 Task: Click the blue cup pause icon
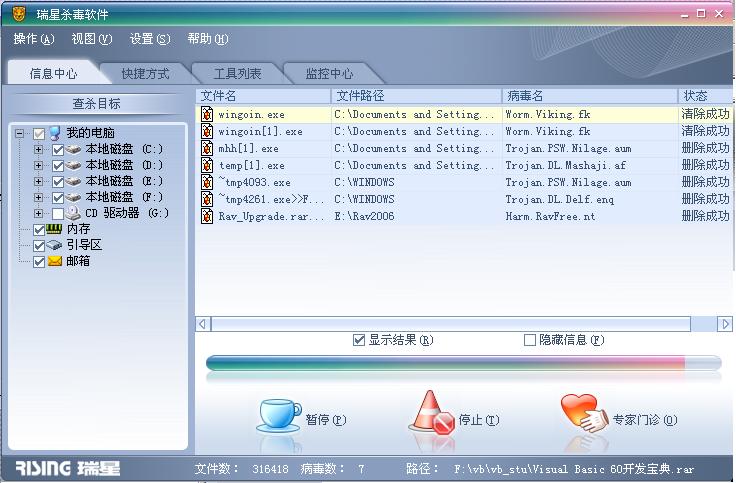[279, 415]
